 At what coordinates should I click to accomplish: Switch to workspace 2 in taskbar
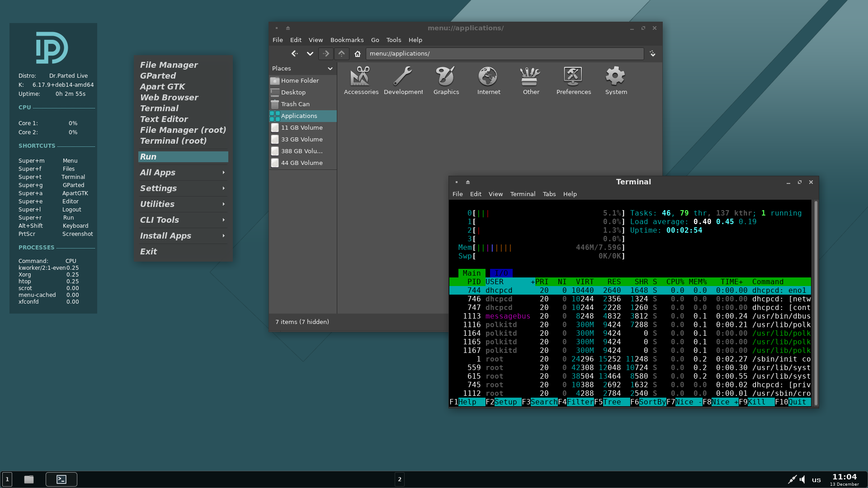coord(399,479)
